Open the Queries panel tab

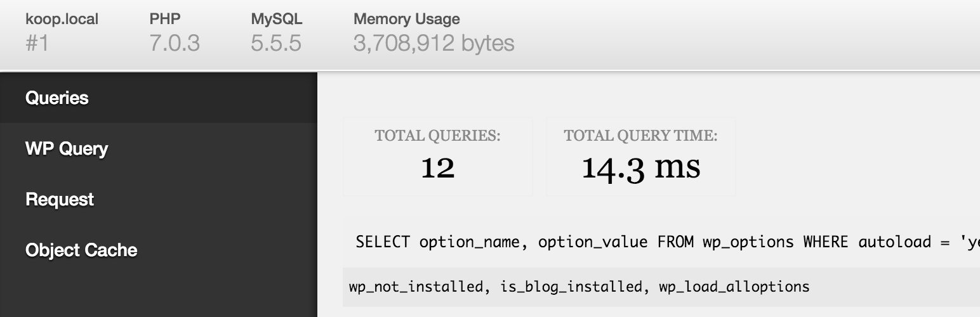click(x=57, y=98)
